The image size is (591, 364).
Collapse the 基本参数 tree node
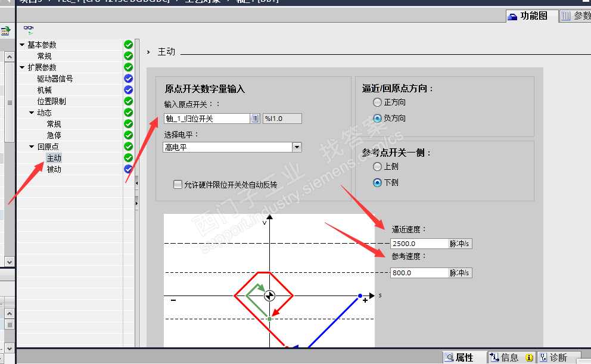coord(22,45)
